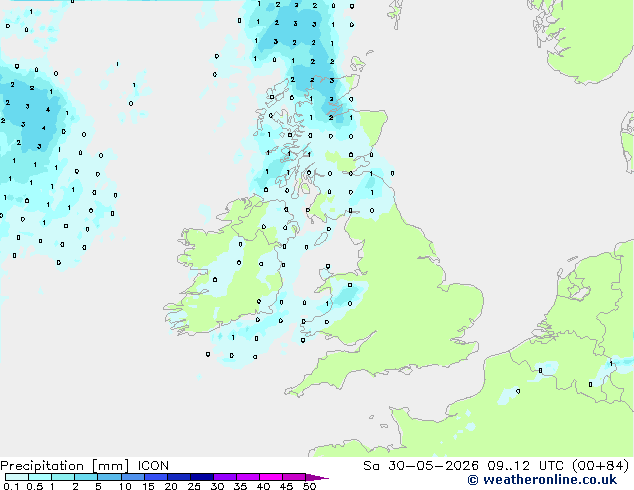
Task: Pick the purple swatch between 30 and 35
Action: [x=225, y=477]
